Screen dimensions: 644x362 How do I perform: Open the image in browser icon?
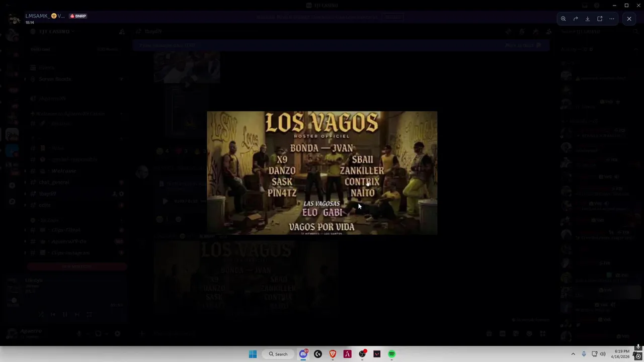(600, 19)
